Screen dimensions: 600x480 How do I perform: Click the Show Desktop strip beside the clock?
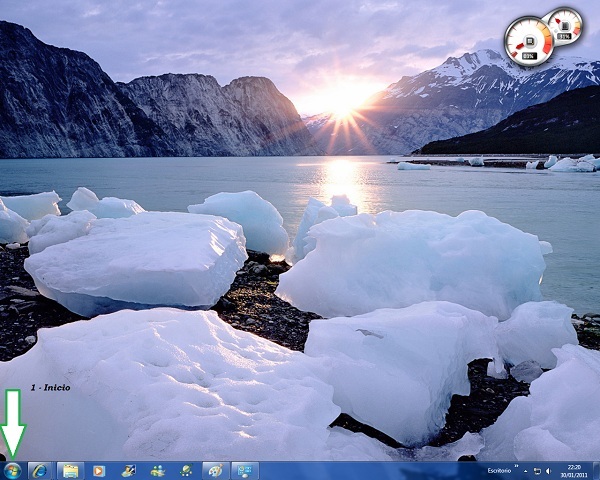[596, 471]
